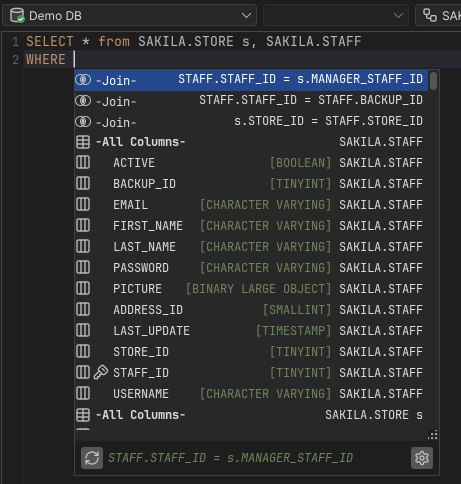Pick the BACKUP_ID column suggestion
Viewport: 461px width, 484px height.
point(251,184)
